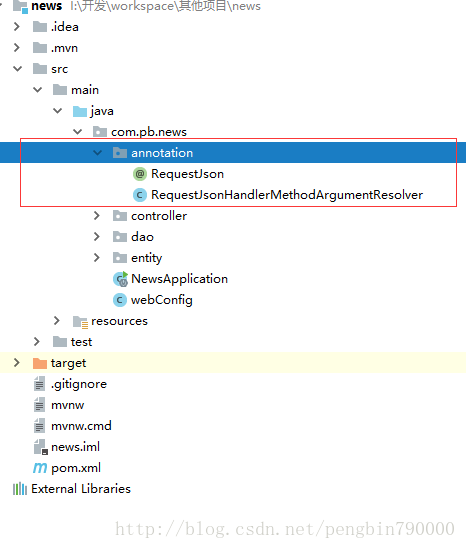Click the .gitignore file icon
466x549 pixels.
tap(39, 384)
